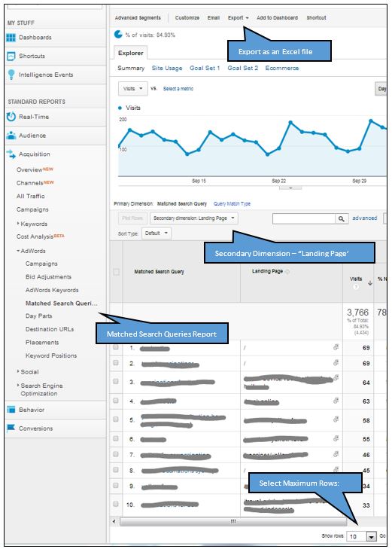Viewport: 392px width, 549px height.
Task: Click the Behavior section icon
Action: (11, 409)
